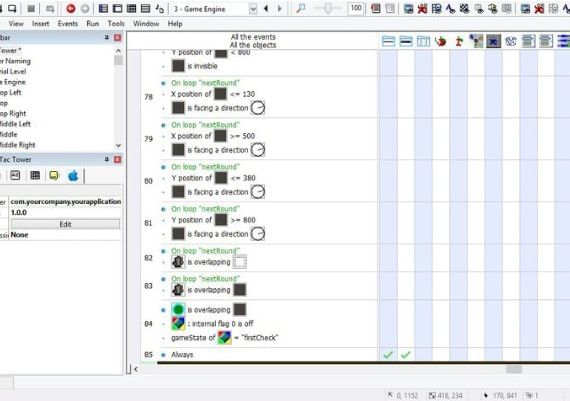Open Event list editor icon
570x401 pixels.
coord(145,9)
